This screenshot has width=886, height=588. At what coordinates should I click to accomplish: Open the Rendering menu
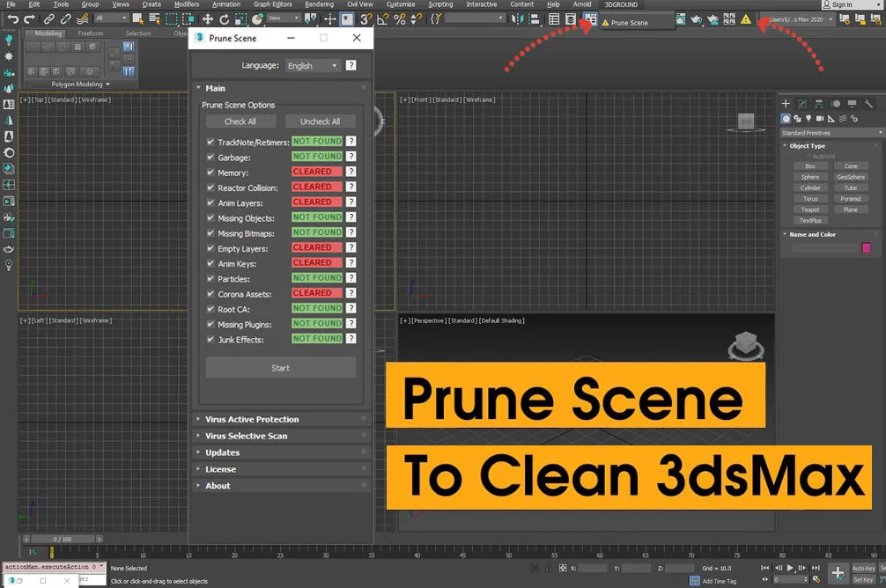(319, 4)
